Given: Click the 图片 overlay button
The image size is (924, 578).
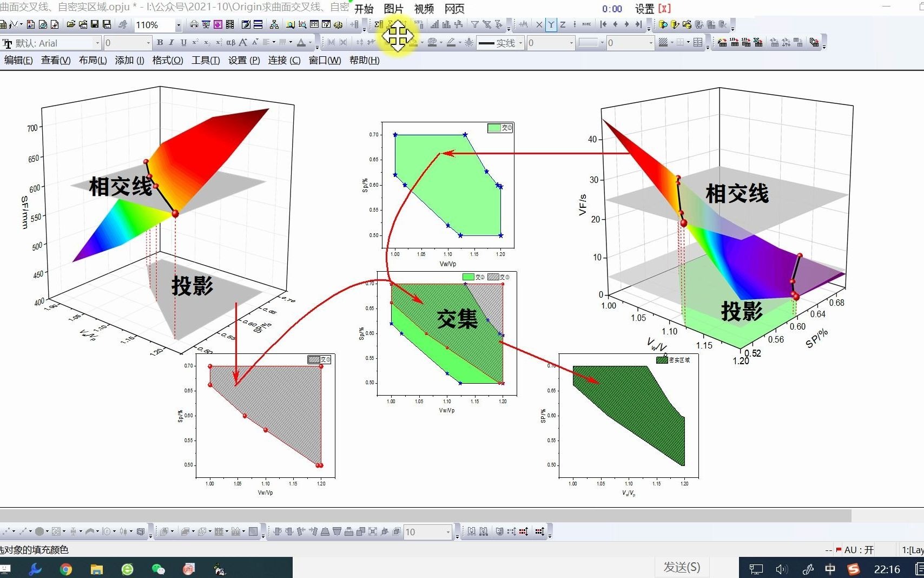Looking at the screenshot, I should tap(393, 9).
